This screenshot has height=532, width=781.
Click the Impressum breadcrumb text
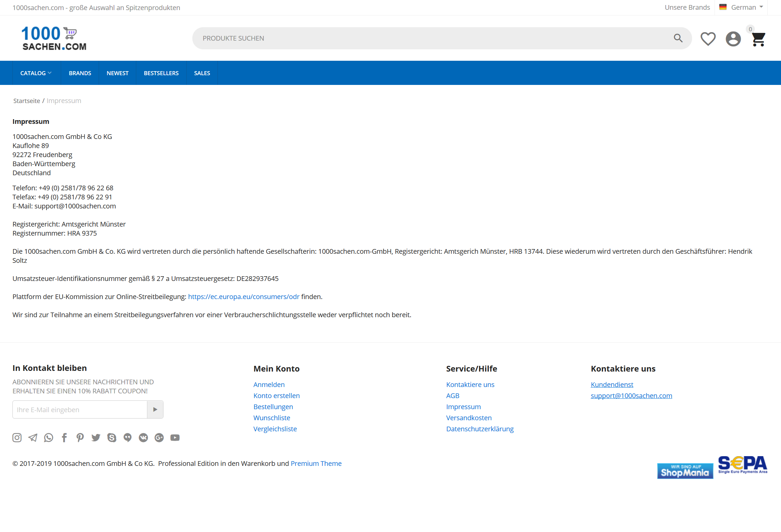pos(64,101)
